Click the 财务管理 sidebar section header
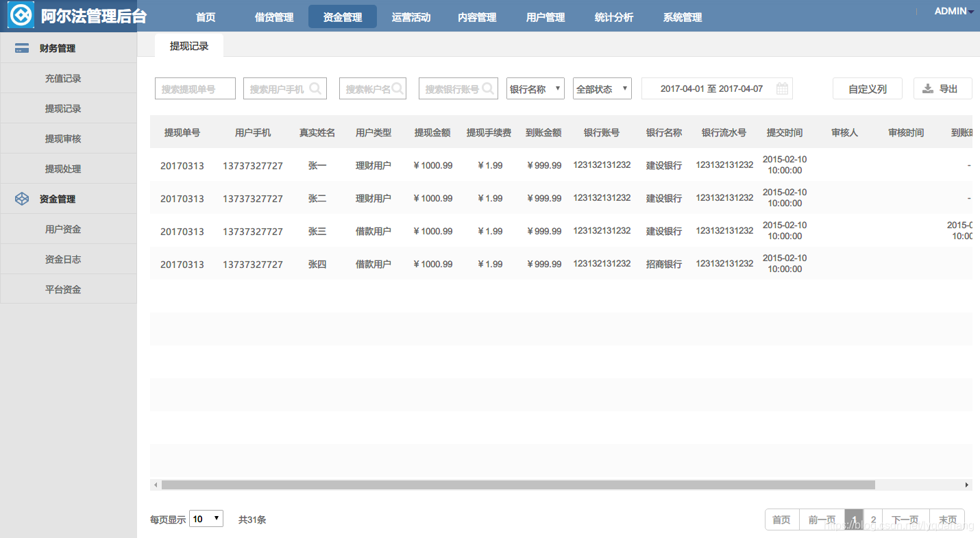 click(x=69, y=48)
